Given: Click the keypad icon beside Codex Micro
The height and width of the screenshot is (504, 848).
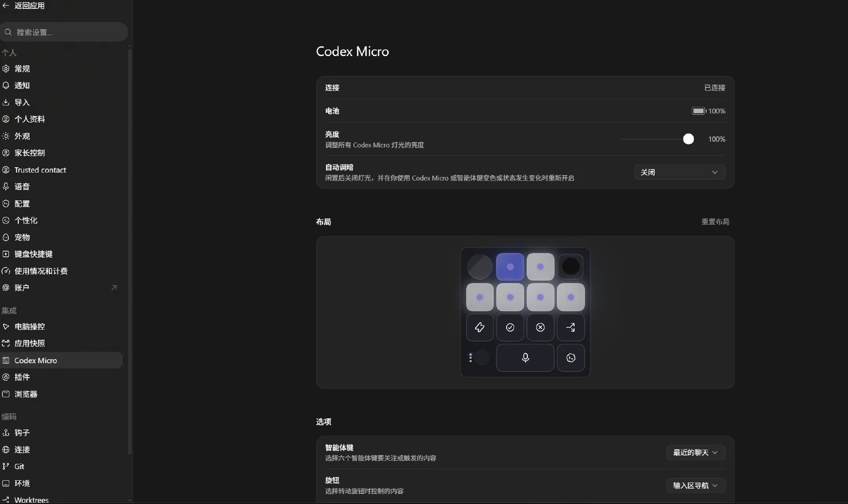Looking at the screenshot, I should [x=6, y=360].
